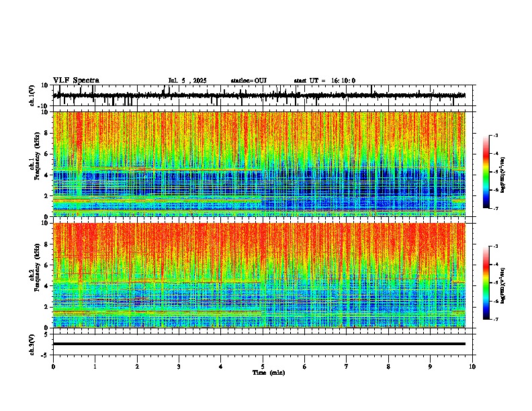Screen dimensions: 532x411
Task: Click the "-7" label on ch.1 color scale
Action: (x=495, y=208)
